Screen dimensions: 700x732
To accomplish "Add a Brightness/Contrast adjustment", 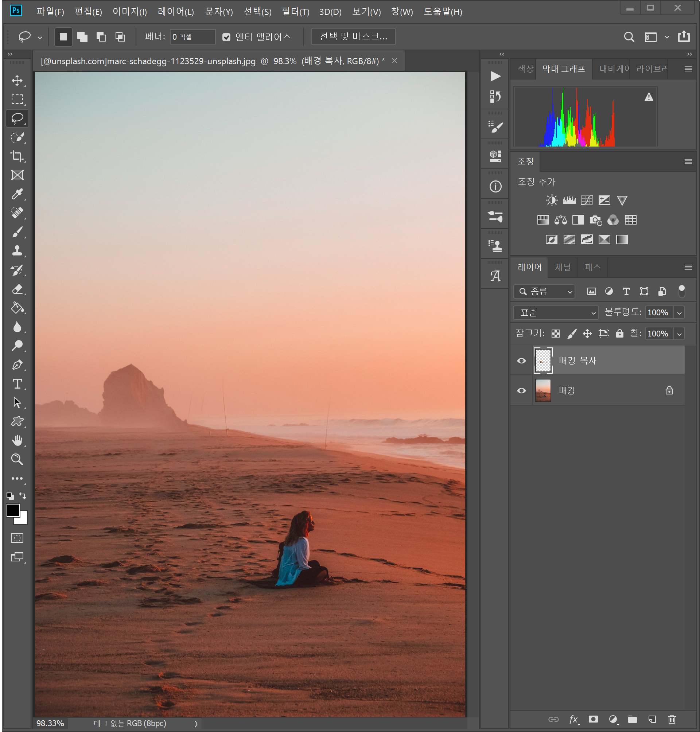I will (x=552, y=200).
